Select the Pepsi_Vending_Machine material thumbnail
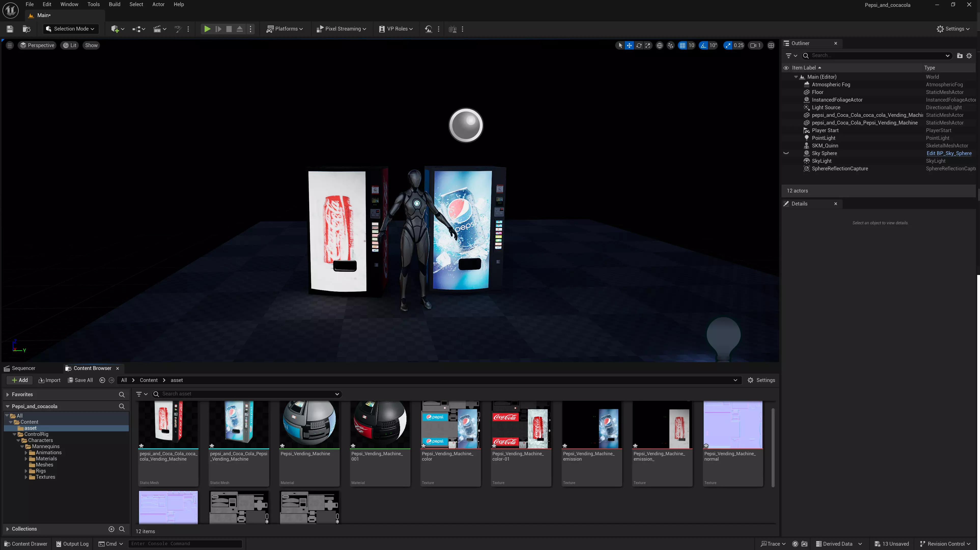This screenshot has height=550, width=980. (309, 425)
